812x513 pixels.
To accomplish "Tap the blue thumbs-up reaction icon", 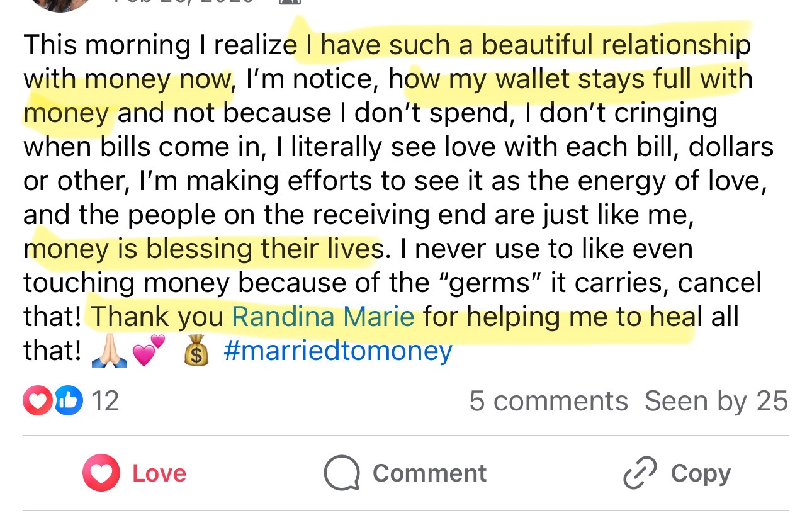I will click(69, 401).
